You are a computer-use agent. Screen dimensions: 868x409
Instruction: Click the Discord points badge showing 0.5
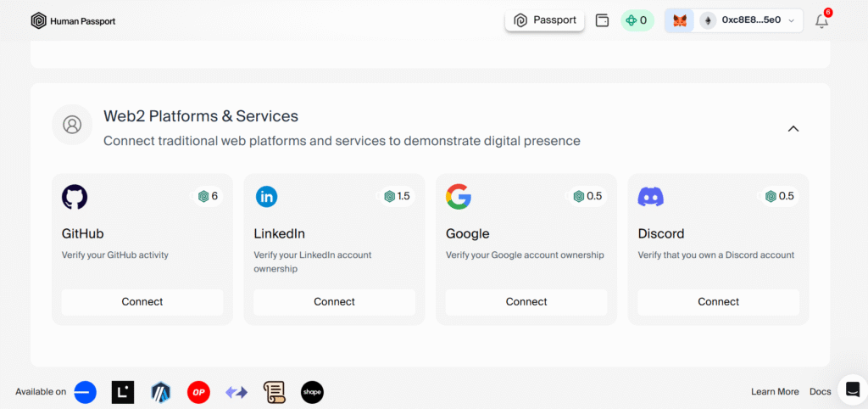click(x=780, y=196)
